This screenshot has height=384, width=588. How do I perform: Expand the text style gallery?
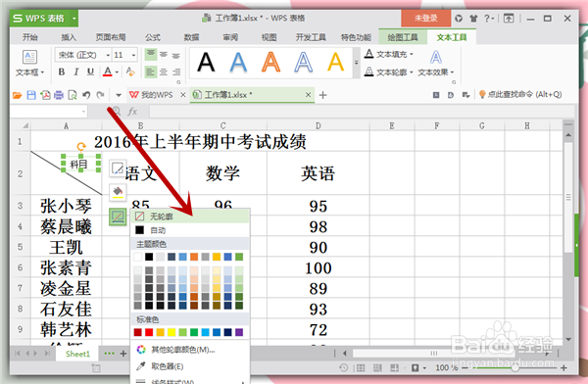click(357, 63)
